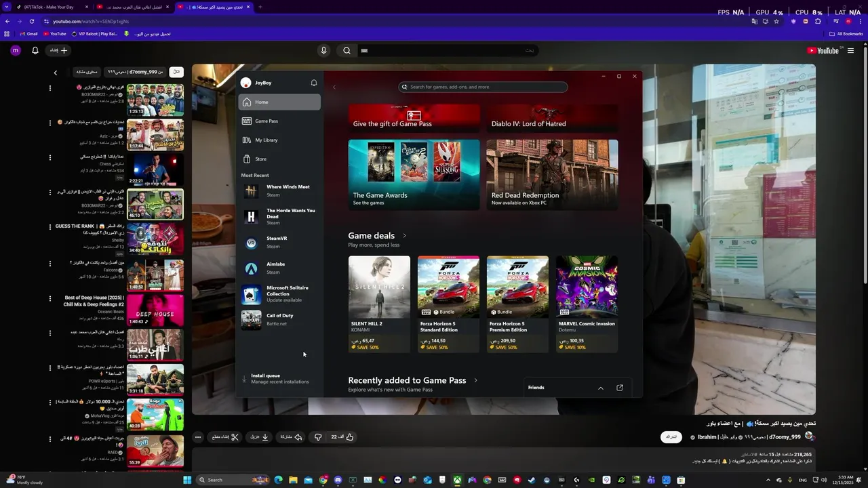Open Gmail bookmark
Screen dimensions: 868x488
click(28, 34)
